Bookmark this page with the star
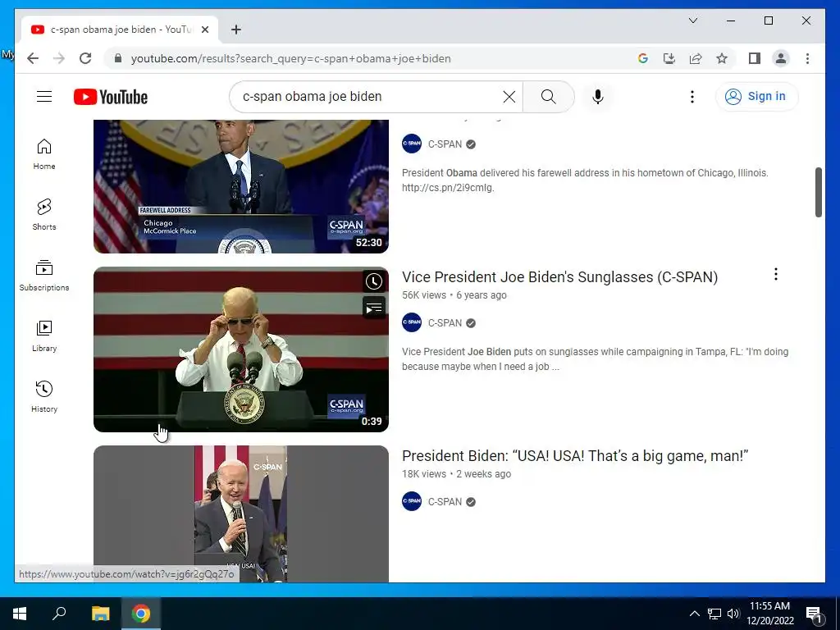The width and height of the screenshot is (840, 630). pyautogui.click(x=722, y=58)
